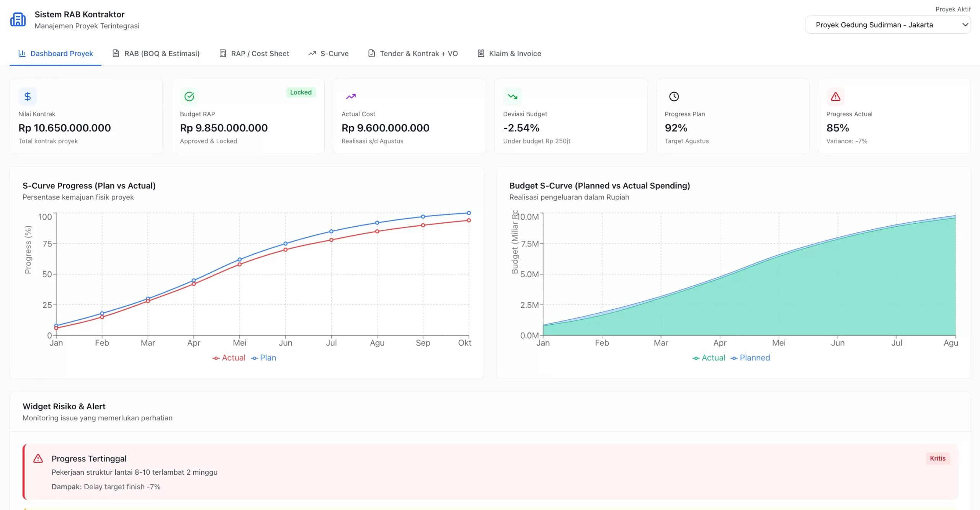Click the green checkmark icon on Budget RAP
The height and width of the screenshot is (510, 980).
pos(189,96)
